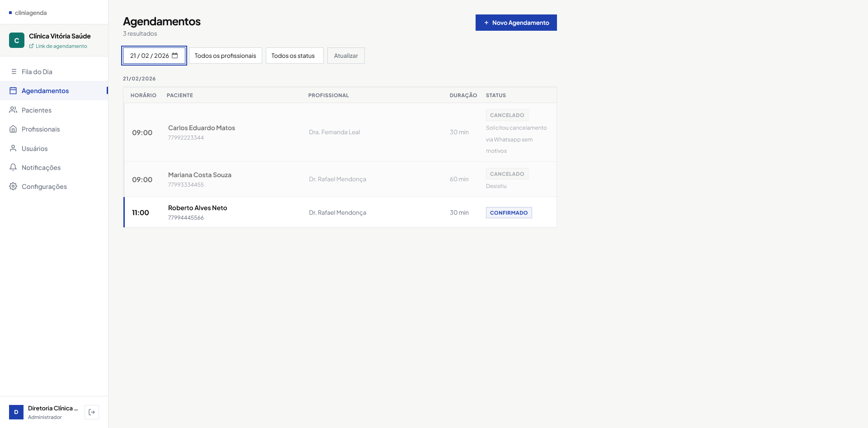This screenshot has height=428, width=868.
Task: Click the Fila do Dia list icon
Action: coord(14,72)
